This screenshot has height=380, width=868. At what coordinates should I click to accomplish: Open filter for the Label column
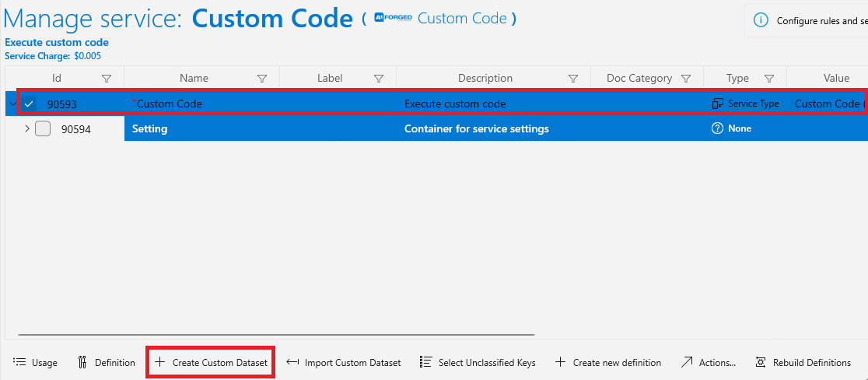(x=379, y=79)
